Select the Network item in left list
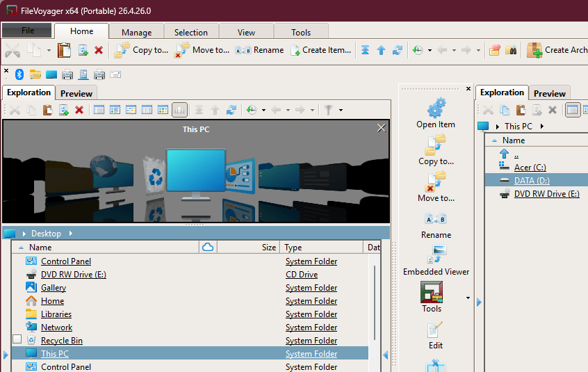This screenshot has height=372, width=588. (x=56, y=327)
